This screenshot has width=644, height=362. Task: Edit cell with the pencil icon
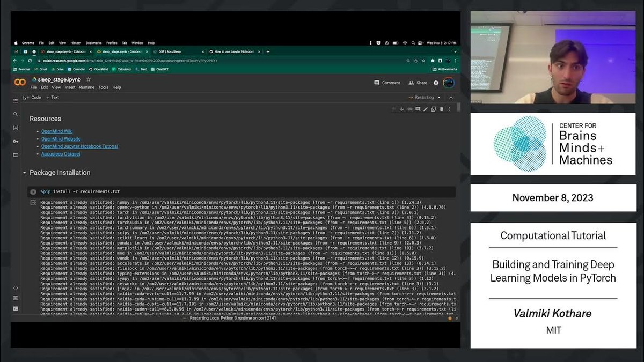click(x=426, y=109)
